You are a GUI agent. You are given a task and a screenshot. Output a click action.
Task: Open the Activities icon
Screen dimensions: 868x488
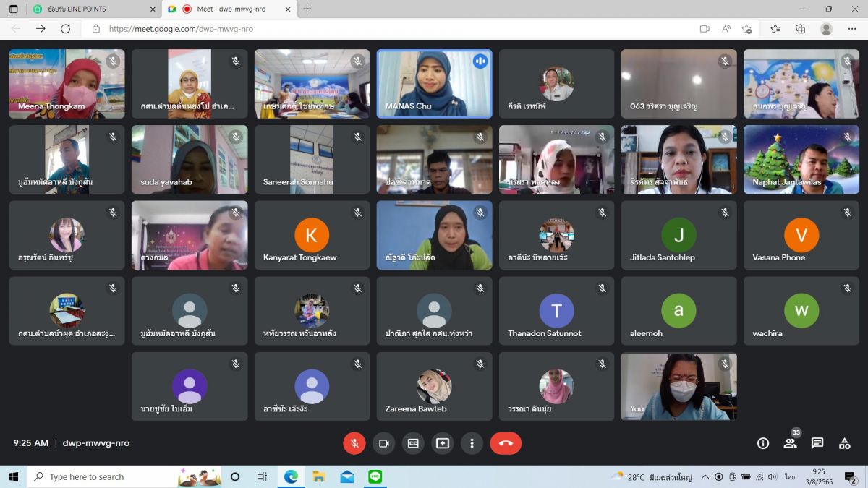coord(844,443)
